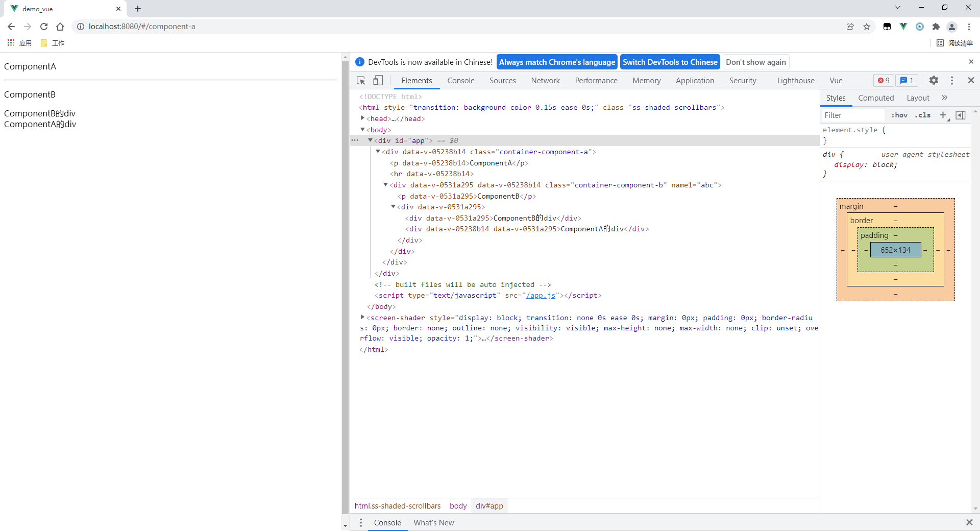Bookmark this page with the star icon
This screenshot has height=531, width=980.
point(867,27)
